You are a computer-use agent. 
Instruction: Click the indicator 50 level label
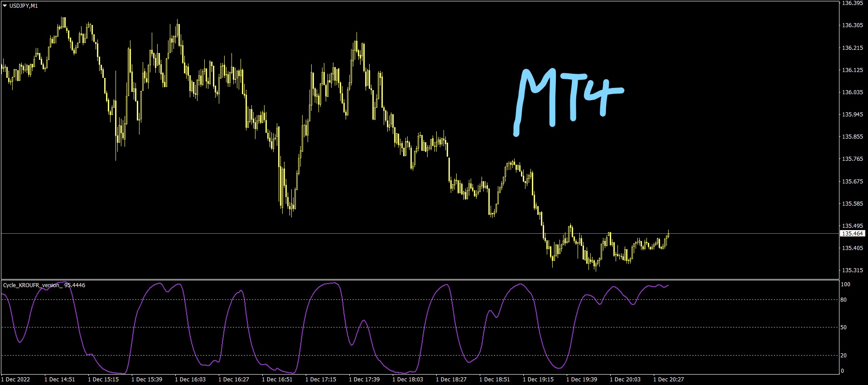tap(844, 327)
